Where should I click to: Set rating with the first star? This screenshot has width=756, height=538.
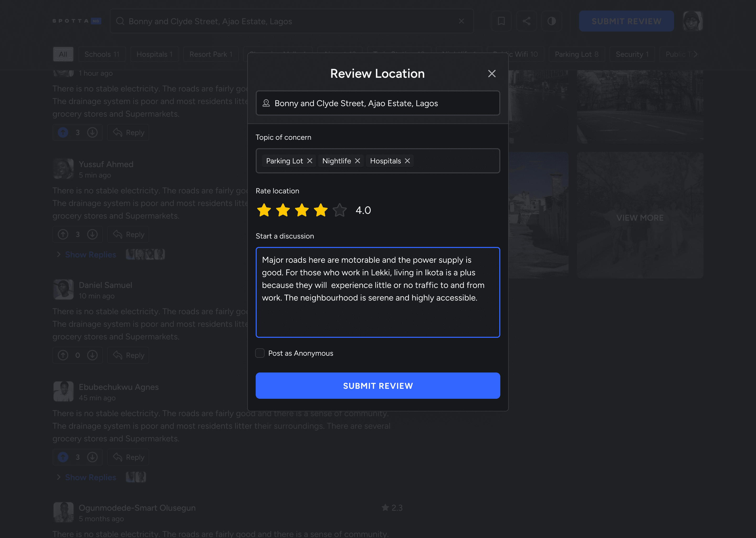[x=264, y=210]
